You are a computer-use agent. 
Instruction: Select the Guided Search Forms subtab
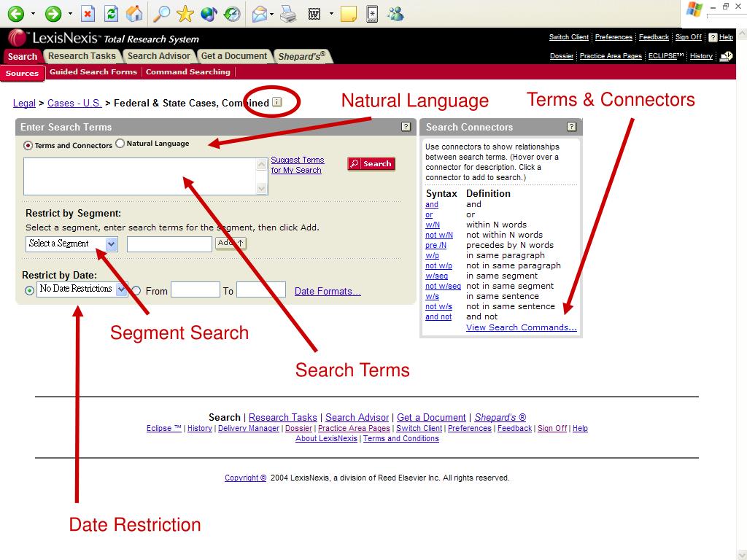(93, 72)
